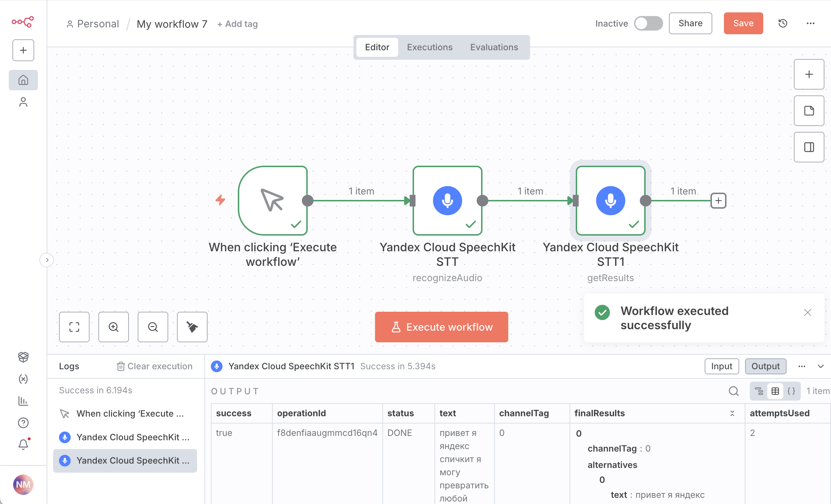Image resolution: width=831 pixels, height=504 pixels.
Task: Search within the output panel
Action: click(x=733, y=391)
